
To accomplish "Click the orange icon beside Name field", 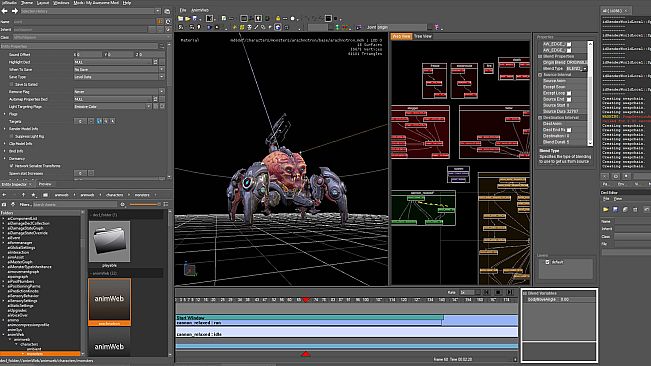I will pos(160,22).
